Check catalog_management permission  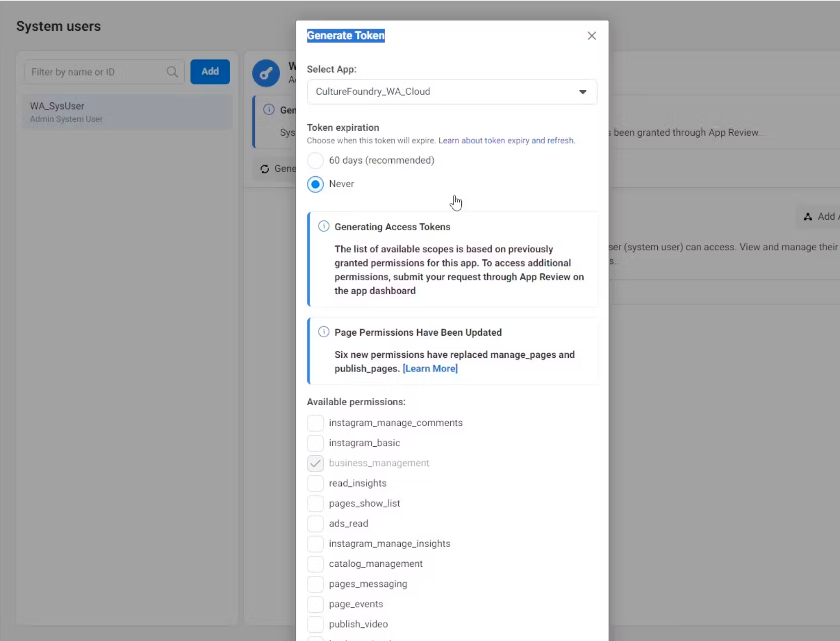point(316,564)
